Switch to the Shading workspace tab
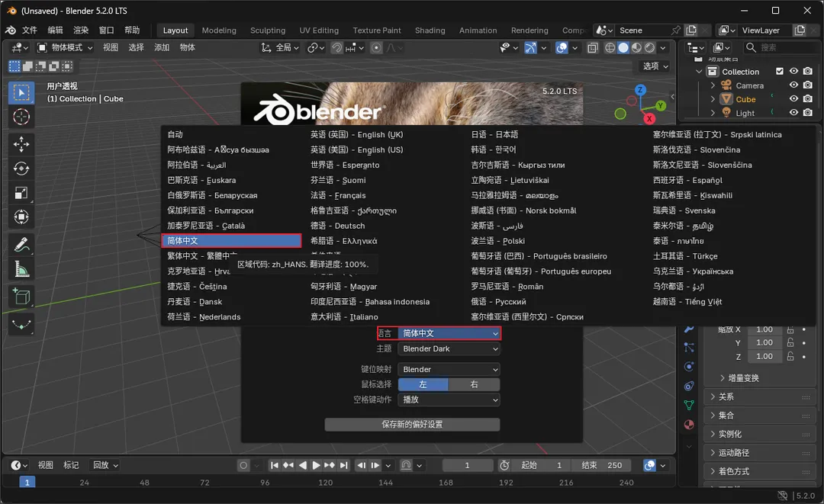The image size is (824, 504). (x=430, y=30)
